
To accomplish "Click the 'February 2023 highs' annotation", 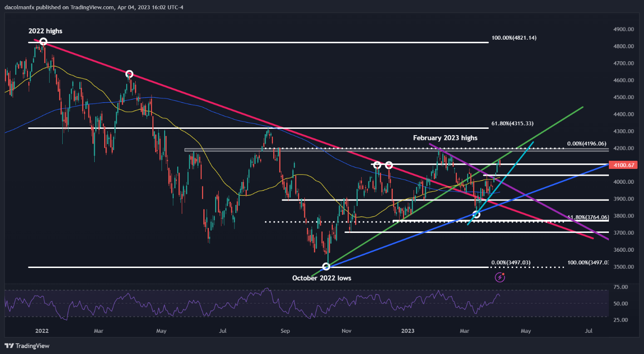I will coord(445,138).
